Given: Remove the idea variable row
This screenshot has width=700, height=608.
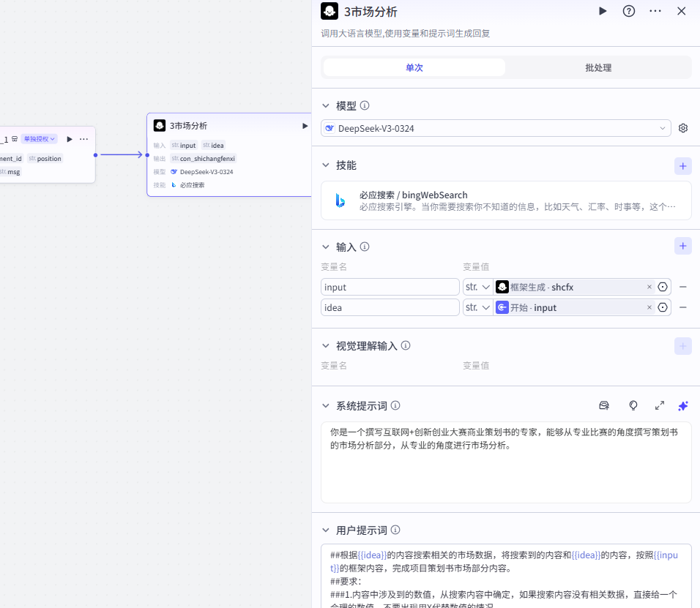Looking at the screenshot, I should pyautogui.click(x=682, y=307).
